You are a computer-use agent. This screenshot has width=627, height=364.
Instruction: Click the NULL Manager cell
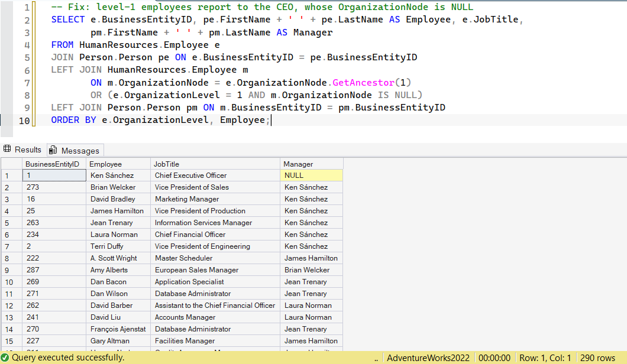312,175
